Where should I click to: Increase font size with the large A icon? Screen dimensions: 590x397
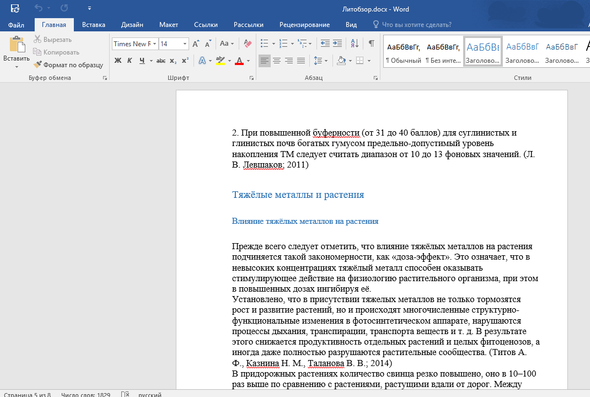point(196,44)
